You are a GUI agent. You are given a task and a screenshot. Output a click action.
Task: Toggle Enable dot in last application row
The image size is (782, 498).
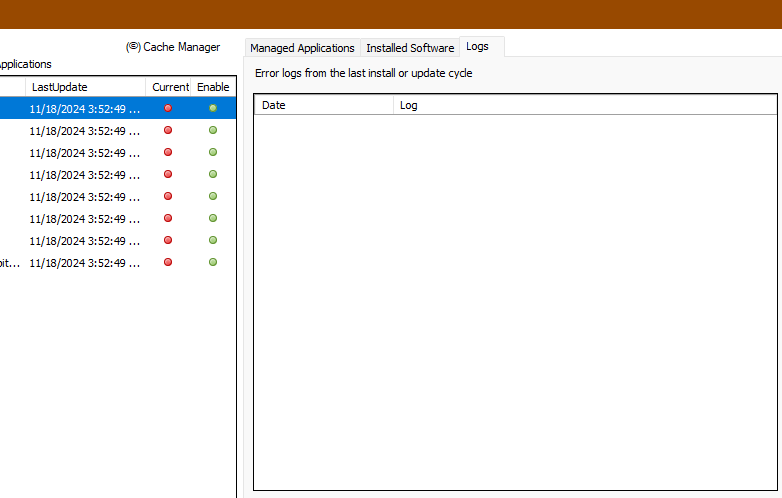click(x=213, y=262)
